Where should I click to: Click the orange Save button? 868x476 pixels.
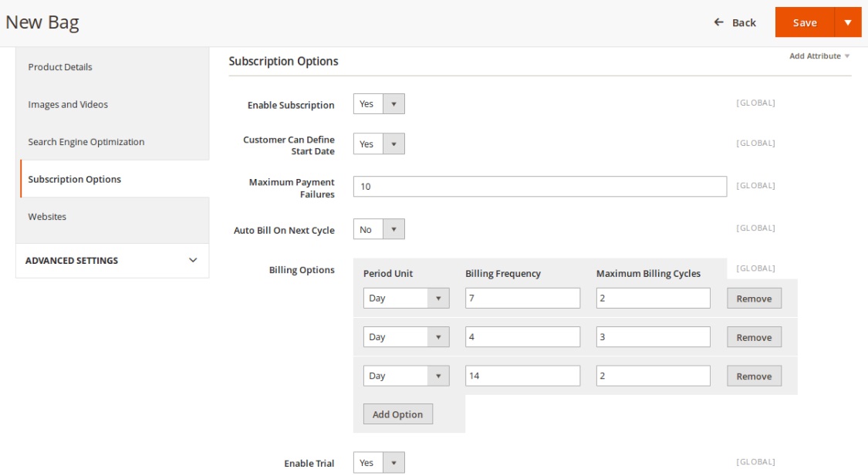click(804, 22)
